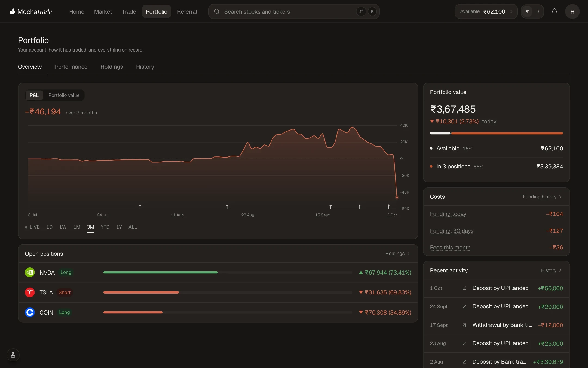Open the notifications bell
588x368 pixels.
[554, 11]
